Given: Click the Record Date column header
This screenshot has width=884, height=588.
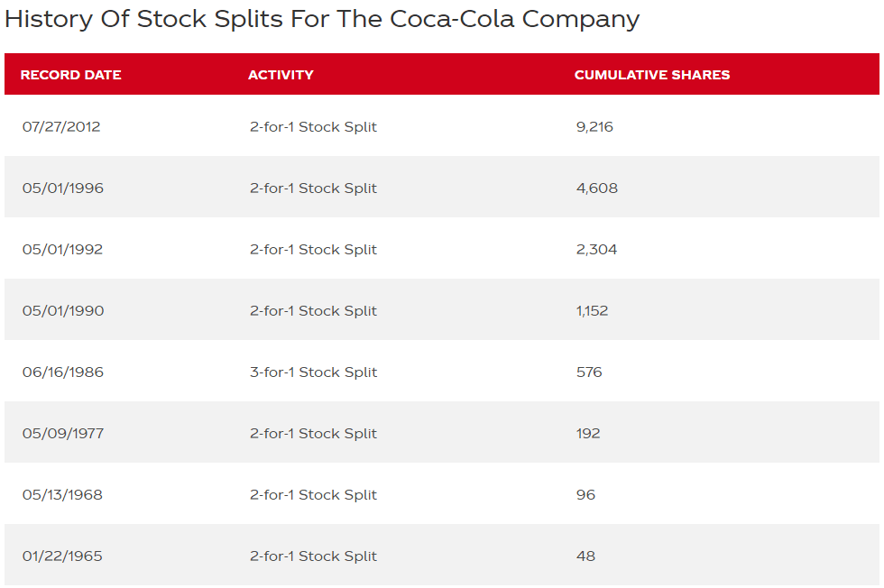Looking at the screenshot, I should (70, 75).
